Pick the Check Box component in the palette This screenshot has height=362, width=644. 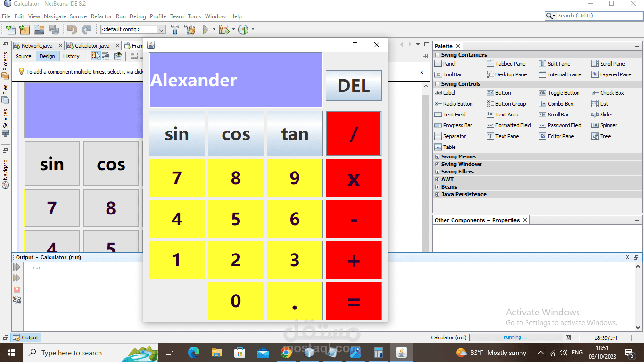pos(608,93)
